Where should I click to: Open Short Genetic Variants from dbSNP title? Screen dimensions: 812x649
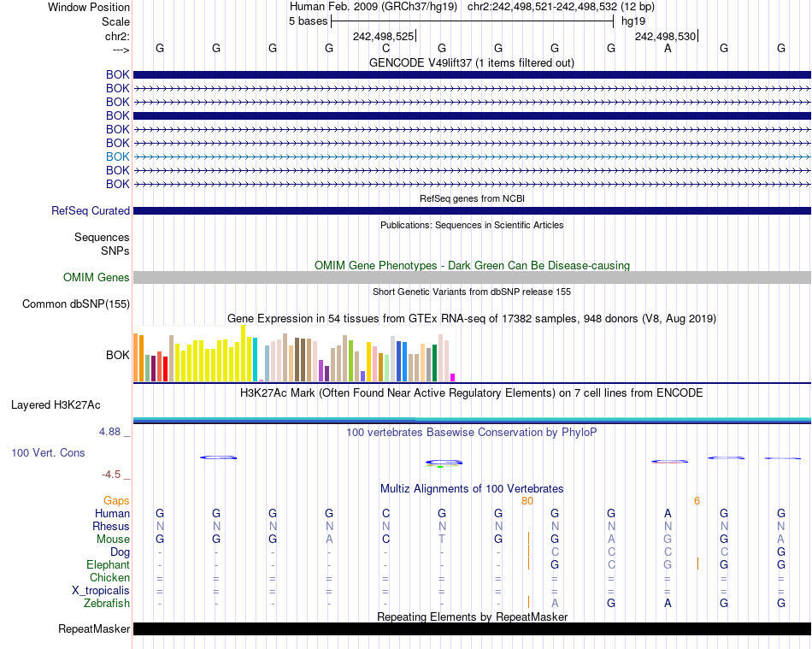pyautogui.click(x=472, y=292)
